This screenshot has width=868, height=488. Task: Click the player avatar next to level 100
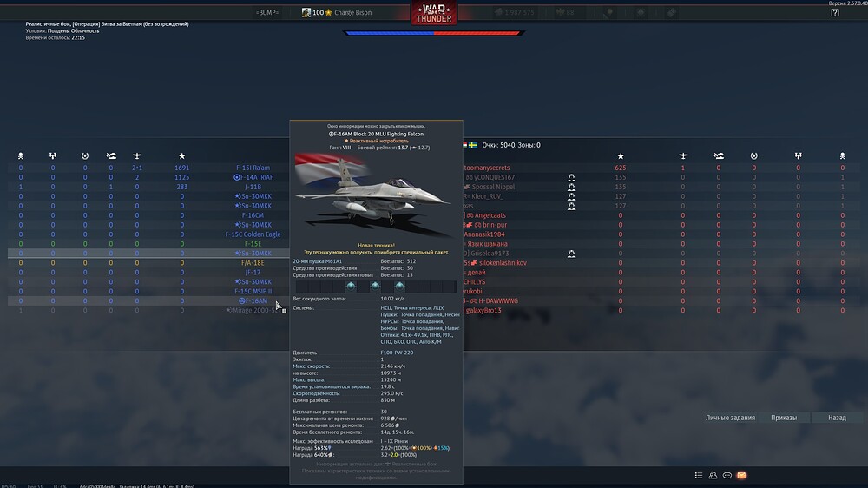pyautogui.click(x=306, y=12)
